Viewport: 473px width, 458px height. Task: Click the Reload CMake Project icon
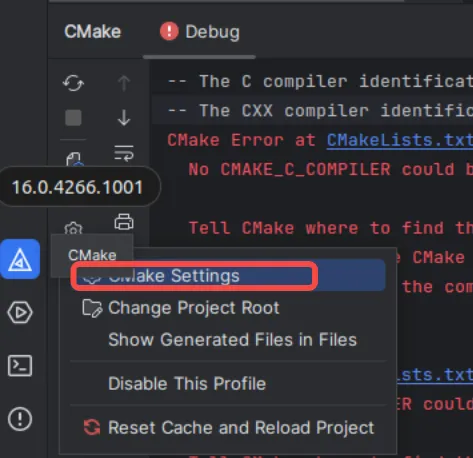coord(73,83)
